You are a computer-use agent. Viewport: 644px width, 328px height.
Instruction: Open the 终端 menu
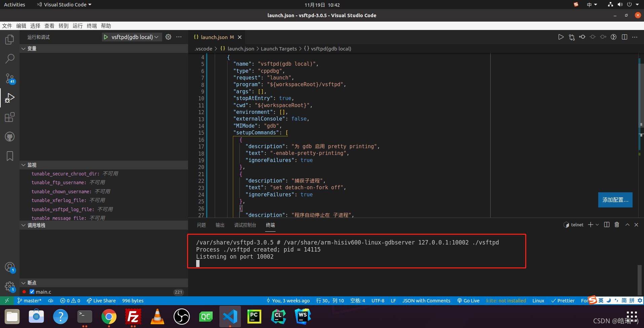point(92,26)
